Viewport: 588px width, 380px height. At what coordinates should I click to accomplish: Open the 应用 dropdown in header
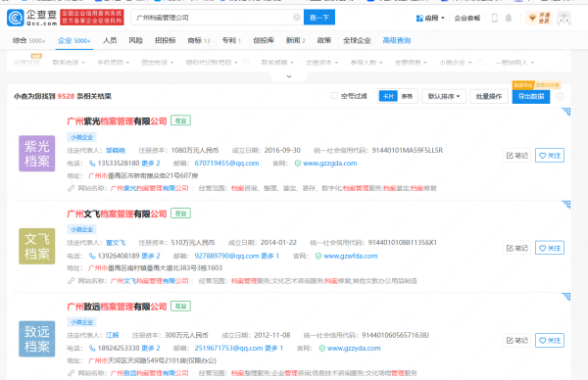tap(430, 18)
